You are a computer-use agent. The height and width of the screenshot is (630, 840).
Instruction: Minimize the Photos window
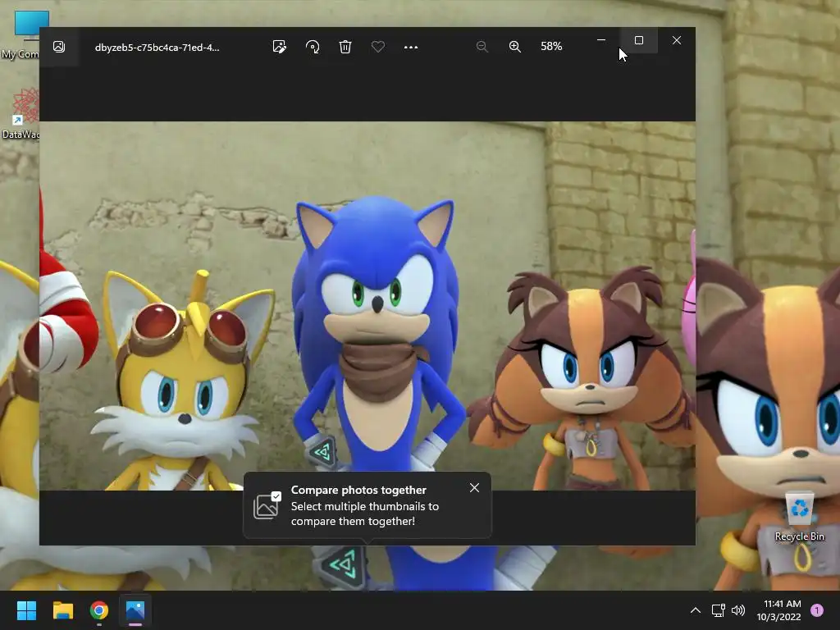pyautogui.click(x=601, y=40)
